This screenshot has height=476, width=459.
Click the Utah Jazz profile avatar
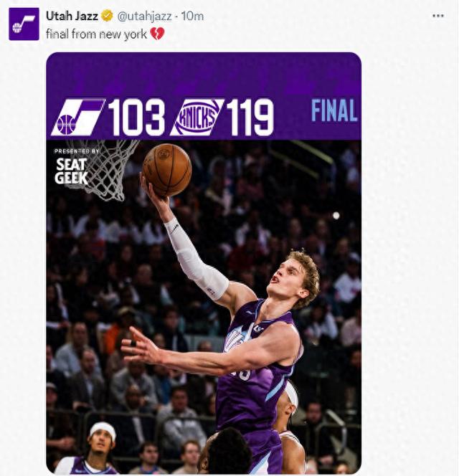[24, 24]
